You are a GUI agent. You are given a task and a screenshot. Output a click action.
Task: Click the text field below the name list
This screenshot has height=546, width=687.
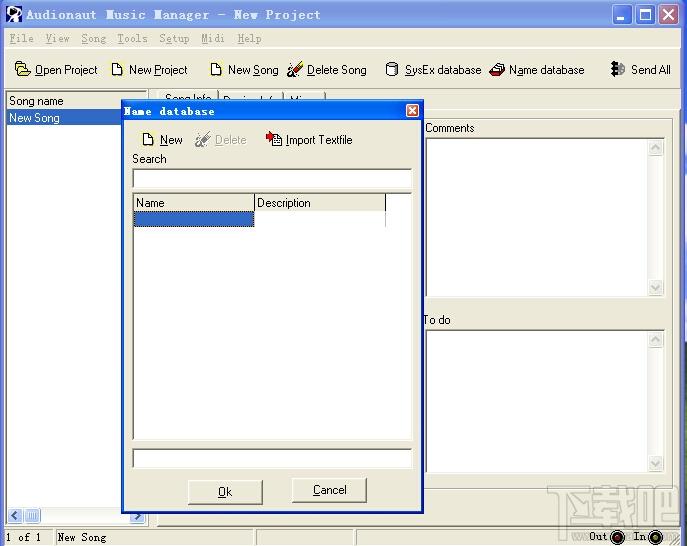[272, 458]
